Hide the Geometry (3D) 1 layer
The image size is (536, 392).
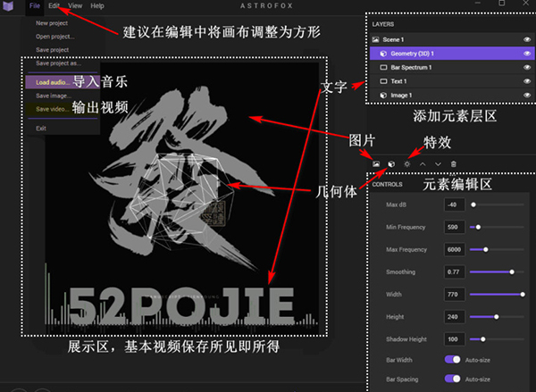526,54
